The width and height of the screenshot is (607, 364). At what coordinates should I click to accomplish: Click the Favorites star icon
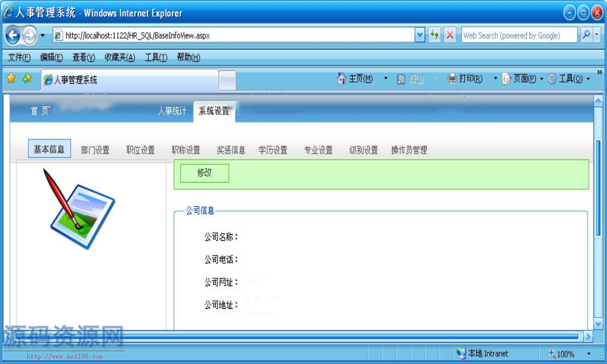point(11,79)
